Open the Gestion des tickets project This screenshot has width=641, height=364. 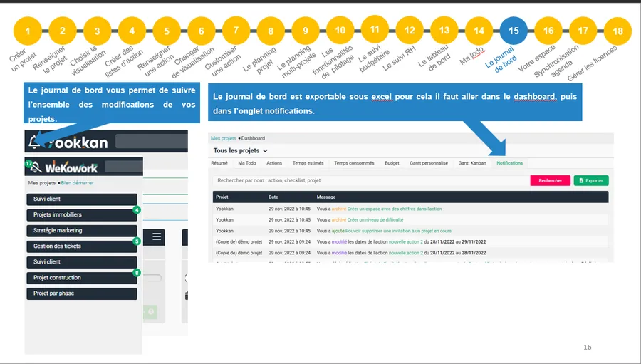coord(82,246)
